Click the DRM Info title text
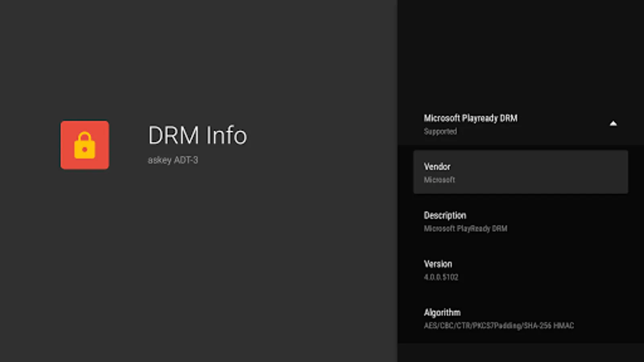This screenshot has width=644, height=362. tap(197, 135)
